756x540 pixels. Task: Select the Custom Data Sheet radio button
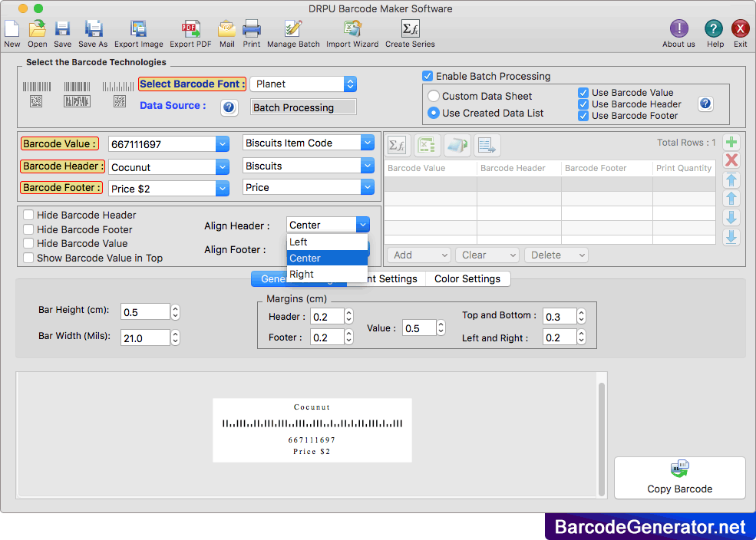click(x=434, y=96)
